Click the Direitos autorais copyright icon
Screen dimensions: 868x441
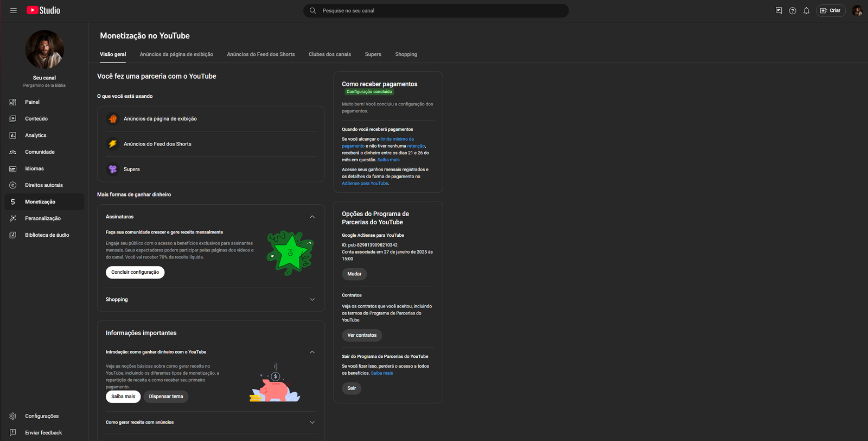click(x=13, y=185)
